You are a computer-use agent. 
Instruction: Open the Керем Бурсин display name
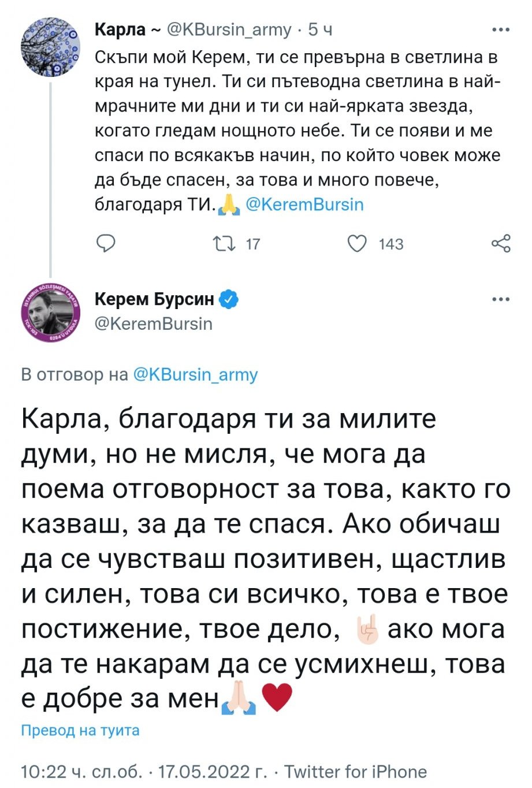[154, 299]
